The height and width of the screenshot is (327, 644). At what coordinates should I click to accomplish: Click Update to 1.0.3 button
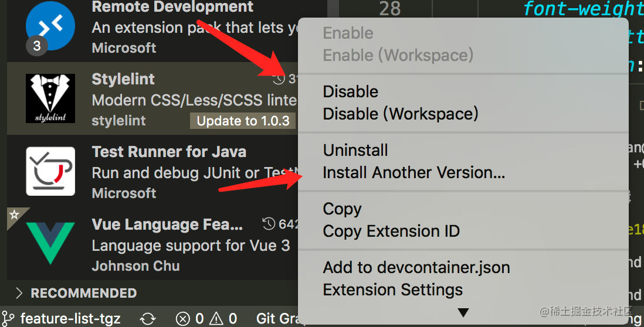(243, 121)
